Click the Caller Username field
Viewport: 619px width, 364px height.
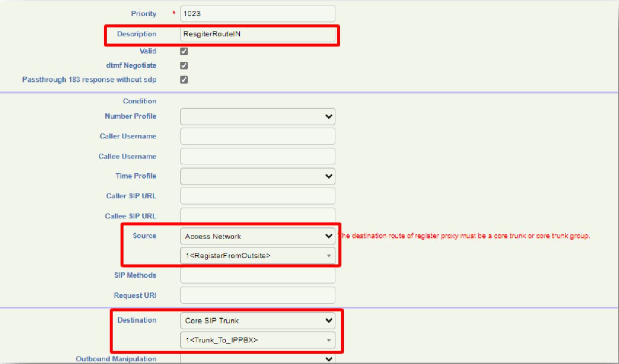(257, 136)
